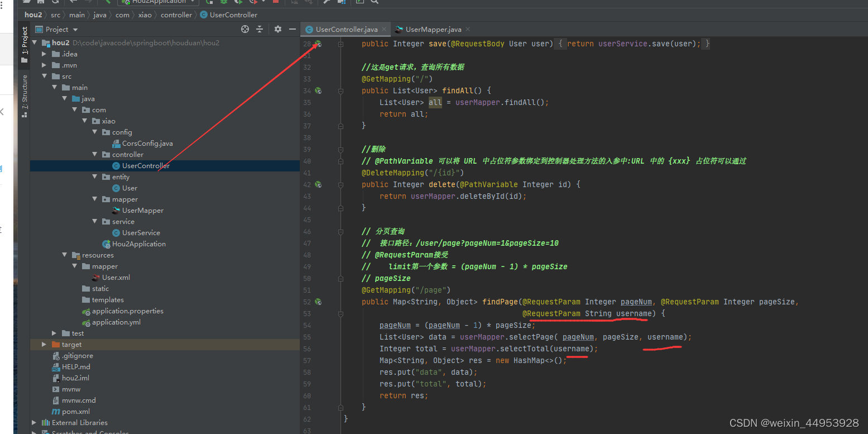Click UserController in the breadcrumb bar
868x434 pixels.
pos(229,15)
